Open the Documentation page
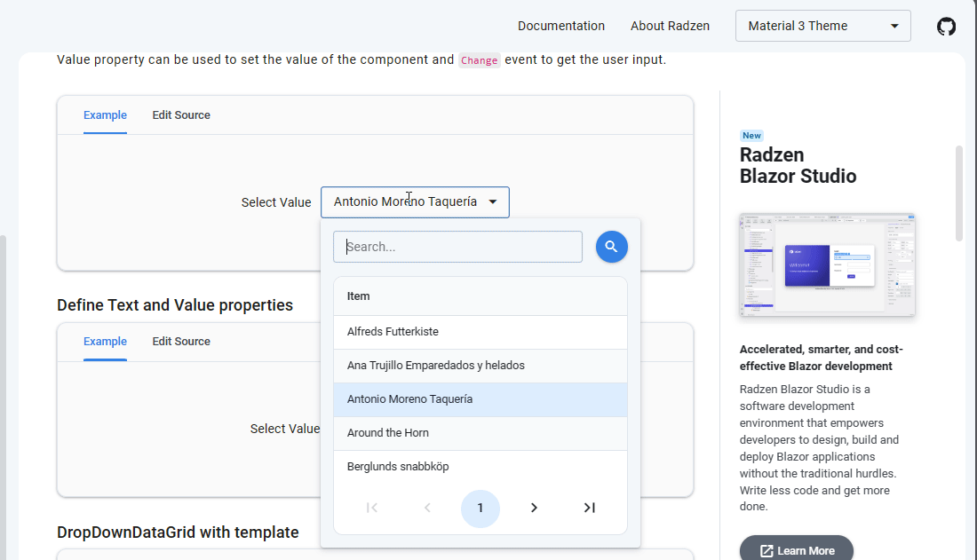Viewport: 977px width, 560px height. [561, 26]
